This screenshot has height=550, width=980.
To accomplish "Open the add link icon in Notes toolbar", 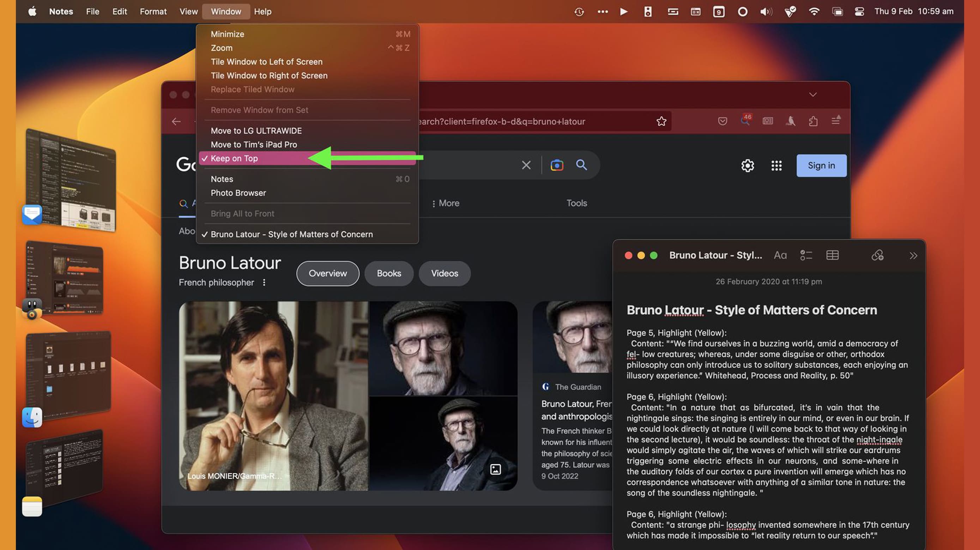I will click(x=877, y=255).
